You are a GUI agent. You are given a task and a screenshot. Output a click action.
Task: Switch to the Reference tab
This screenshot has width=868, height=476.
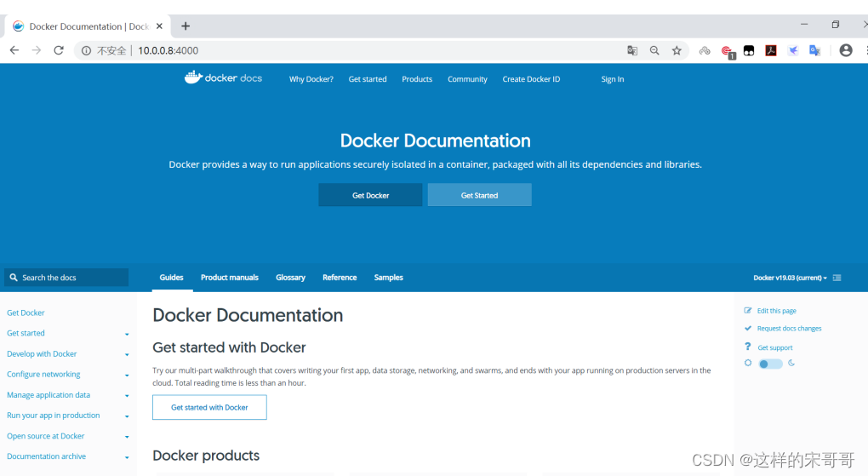click(340, 277)
